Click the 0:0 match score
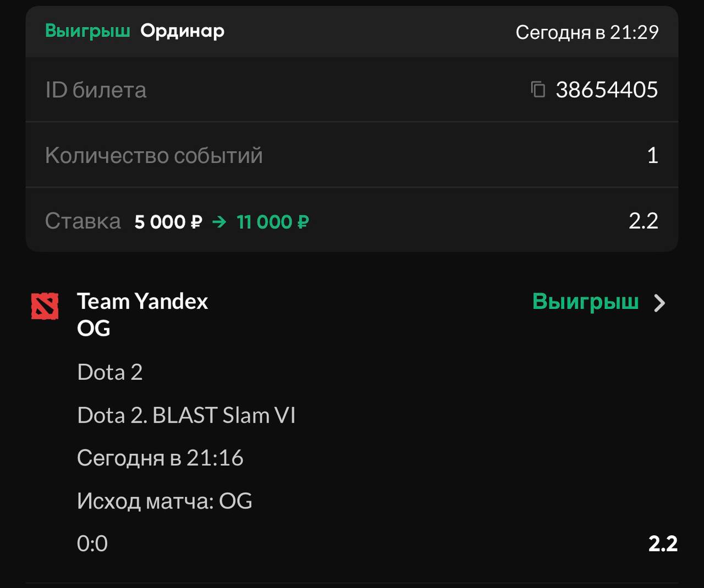704x588 pixels. tap(92, 543)
